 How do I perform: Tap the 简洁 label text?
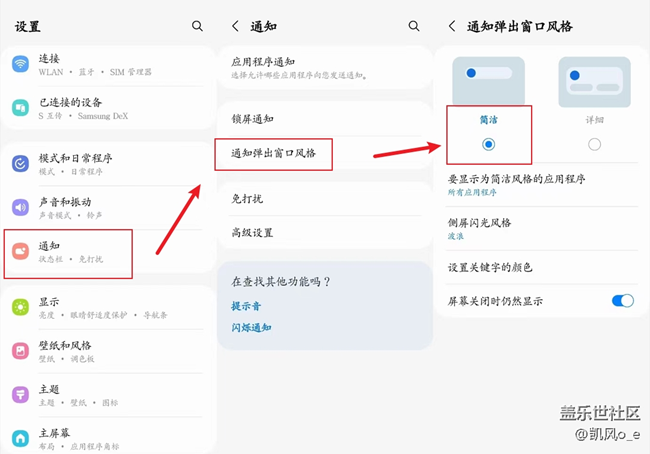(x=488, y=120)
